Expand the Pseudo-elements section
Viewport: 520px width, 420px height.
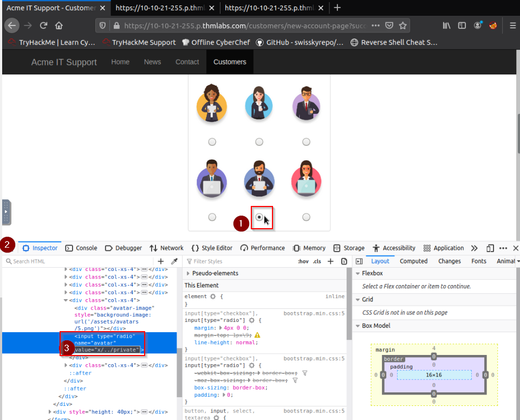tap(188, 273)
